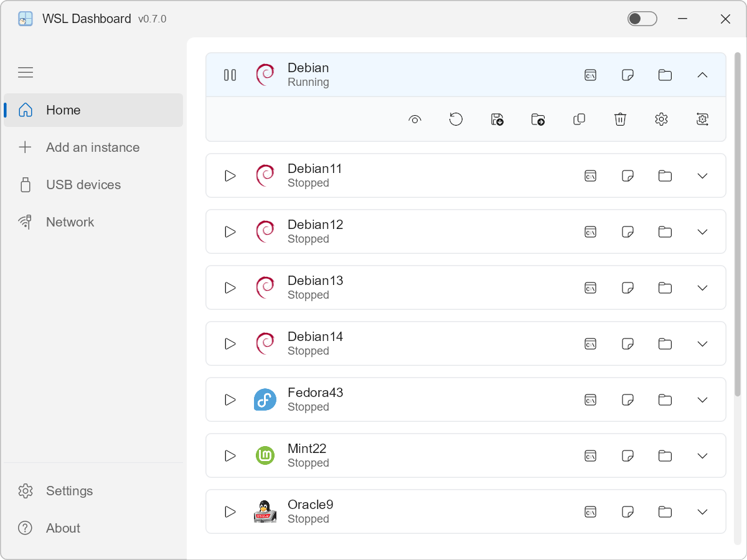Open the notes icon for Mint22
The height and width of the screenshot is (560, 747).
[627, 455]
